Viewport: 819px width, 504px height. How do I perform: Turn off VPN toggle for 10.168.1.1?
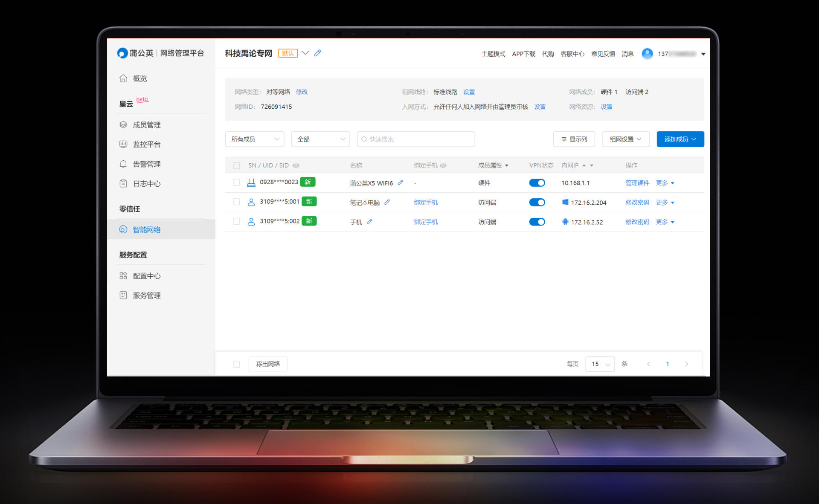click(x=537, y=183)
